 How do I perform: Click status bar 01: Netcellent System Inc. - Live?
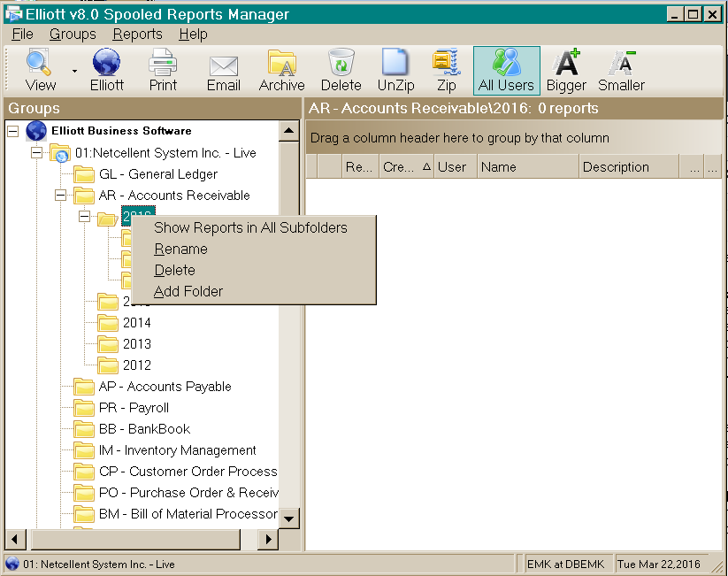(99, 564)
